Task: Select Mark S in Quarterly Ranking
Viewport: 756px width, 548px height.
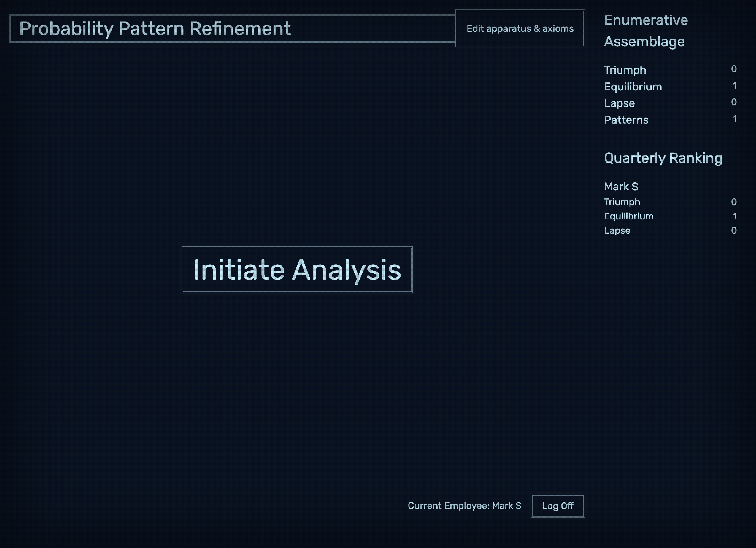Action: pos(621,187)
